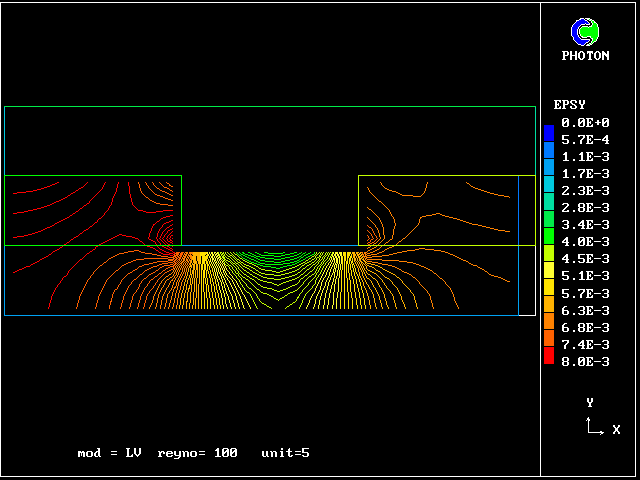Pick the red swatch beside 8.0E-3

pyautogui.click(x=548, y=357)
